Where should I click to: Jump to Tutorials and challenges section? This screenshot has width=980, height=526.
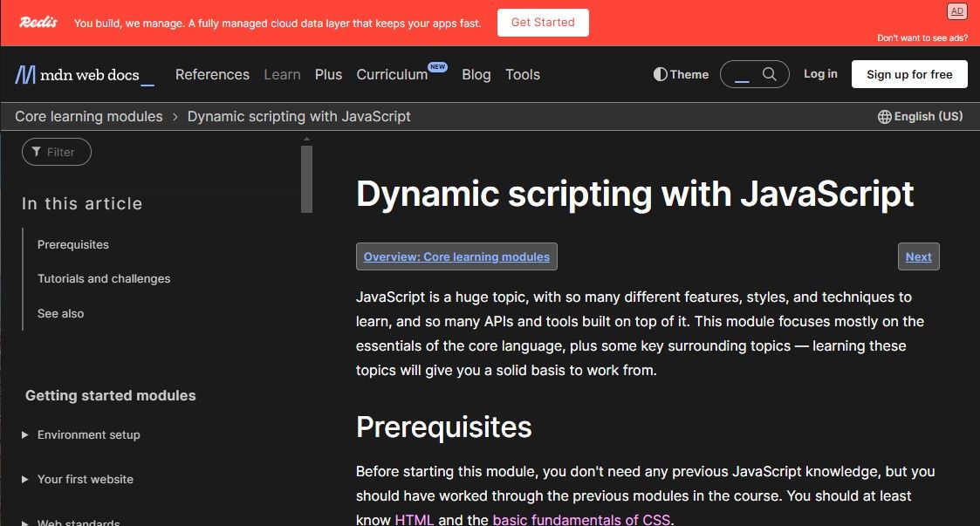pos(104,279)
